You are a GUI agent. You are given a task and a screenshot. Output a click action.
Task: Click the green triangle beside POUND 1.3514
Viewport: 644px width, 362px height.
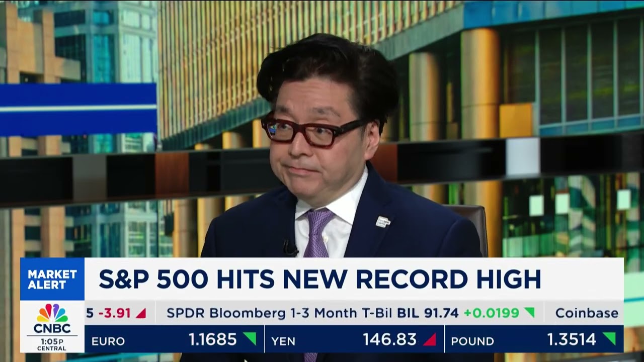609,339
